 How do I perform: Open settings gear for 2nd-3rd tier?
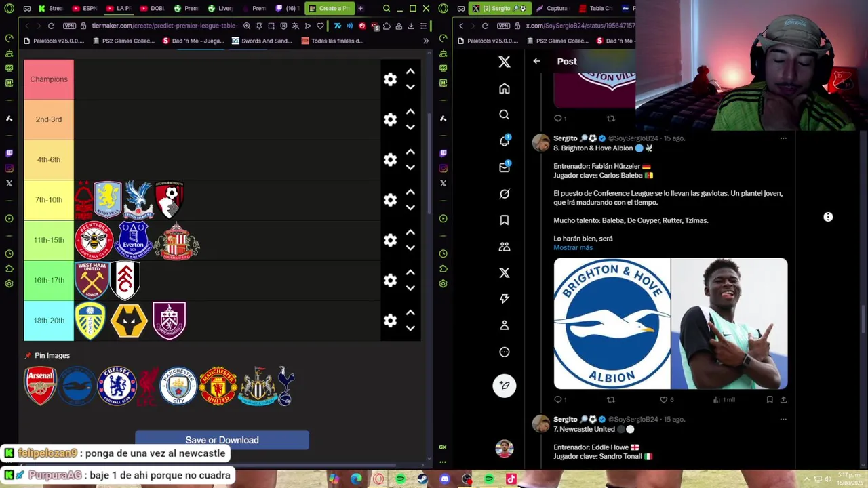point(390,119)
